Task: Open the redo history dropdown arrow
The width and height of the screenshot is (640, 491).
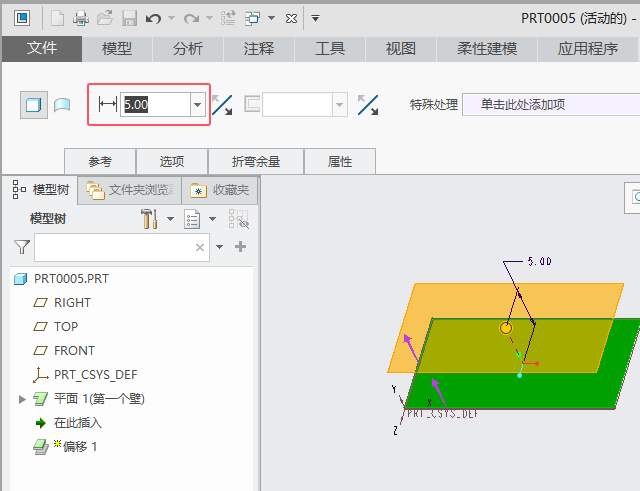Action: pos(209,18)
